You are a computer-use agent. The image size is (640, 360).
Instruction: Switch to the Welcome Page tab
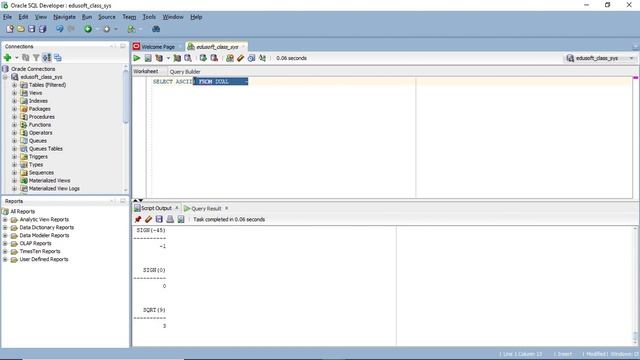(158, 47)
